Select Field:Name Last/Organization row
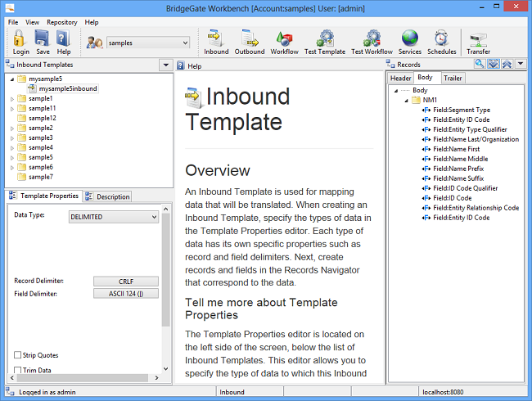The width and height of the screenshot is (532, 401). click(x=471, y=139)
